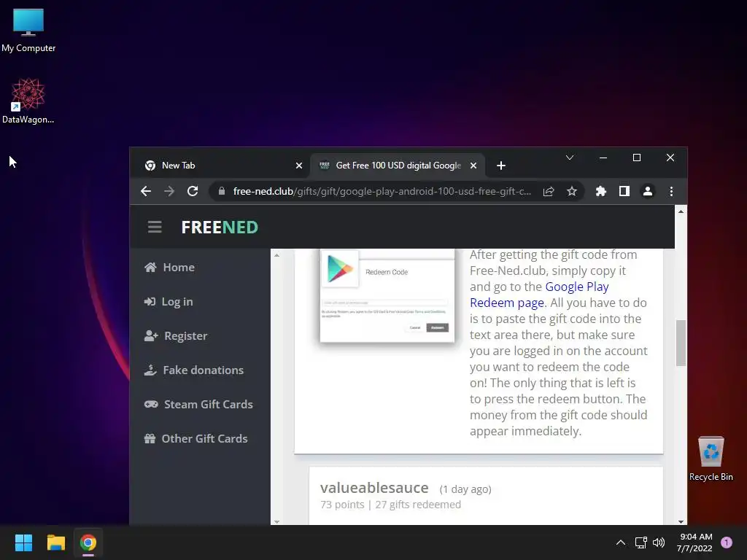The image size is (747, 560).
Task: Click outer scrollbar down arrow
Action: point(681,521)
